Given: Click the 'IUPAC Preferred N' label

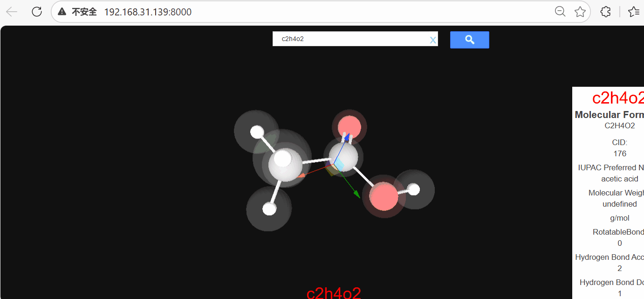Looking at the screenshot, I should pos(611,167).
